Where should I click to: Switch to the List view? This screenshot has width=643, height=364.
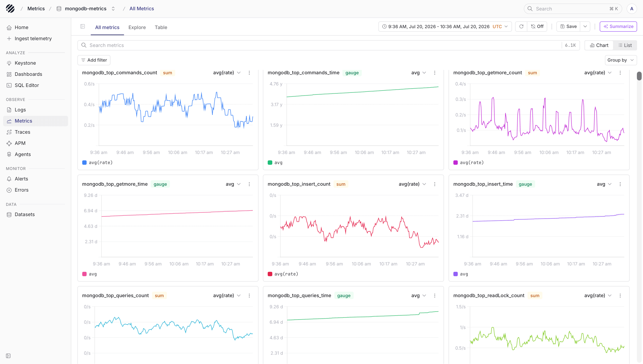625,45
